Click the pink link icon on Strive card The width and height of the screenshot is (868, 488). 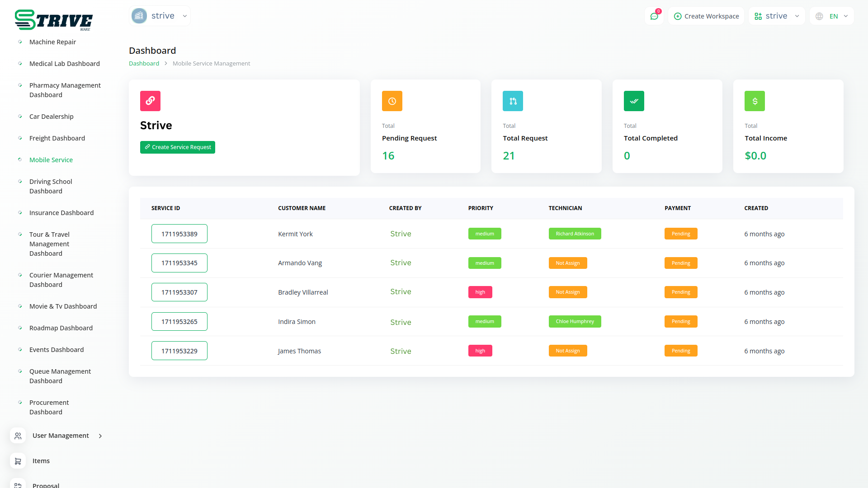[x=150, y=101]
